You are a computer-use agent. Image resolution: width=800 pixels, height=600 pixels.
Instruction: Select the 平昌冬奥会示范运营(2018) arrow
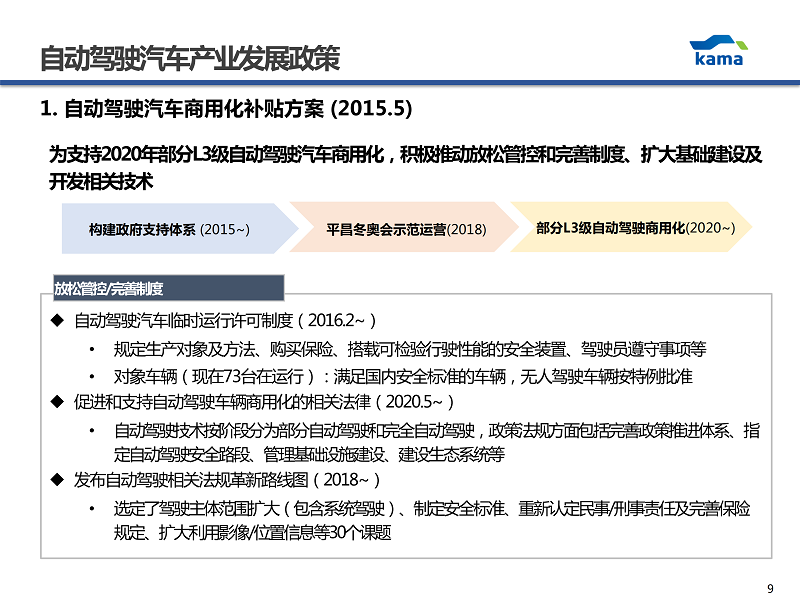pos(406,229)
